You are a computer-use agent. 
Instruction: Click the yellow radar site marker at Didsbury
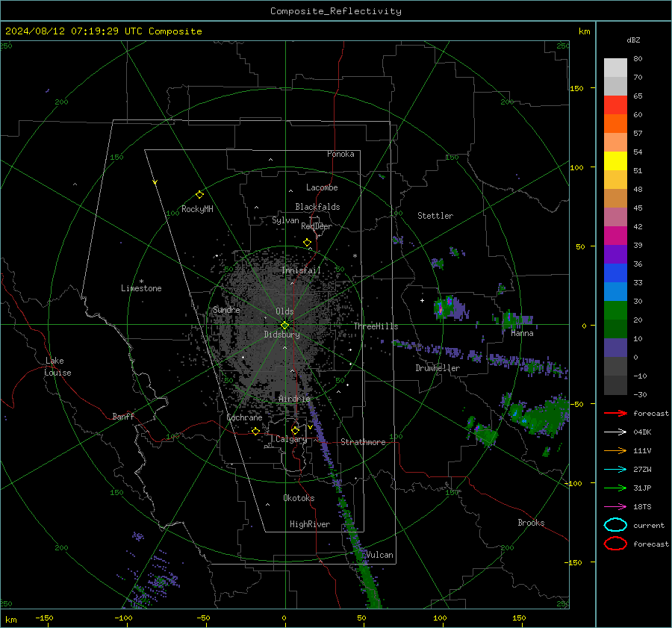point(284,326)
